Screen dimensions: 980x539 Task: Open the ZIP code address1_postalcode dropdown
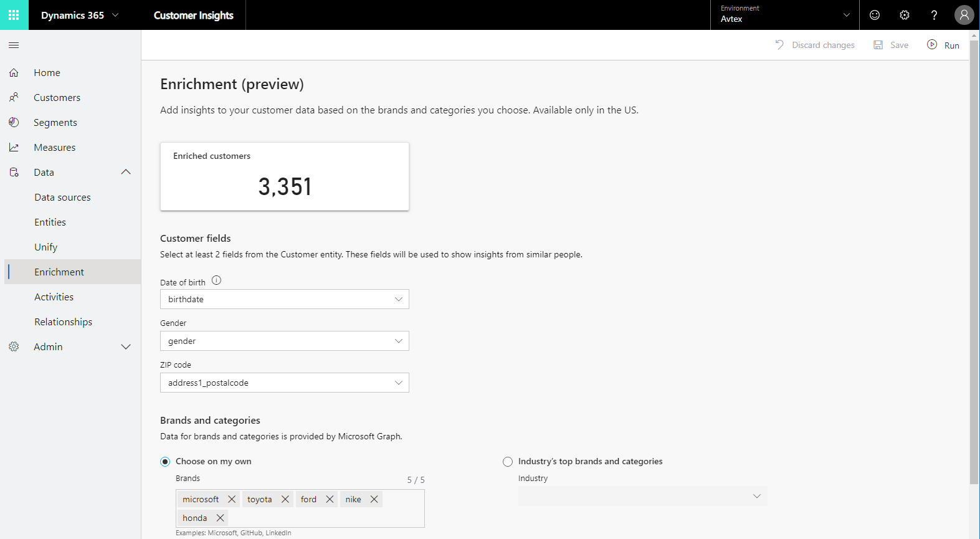tap(285, 383)
